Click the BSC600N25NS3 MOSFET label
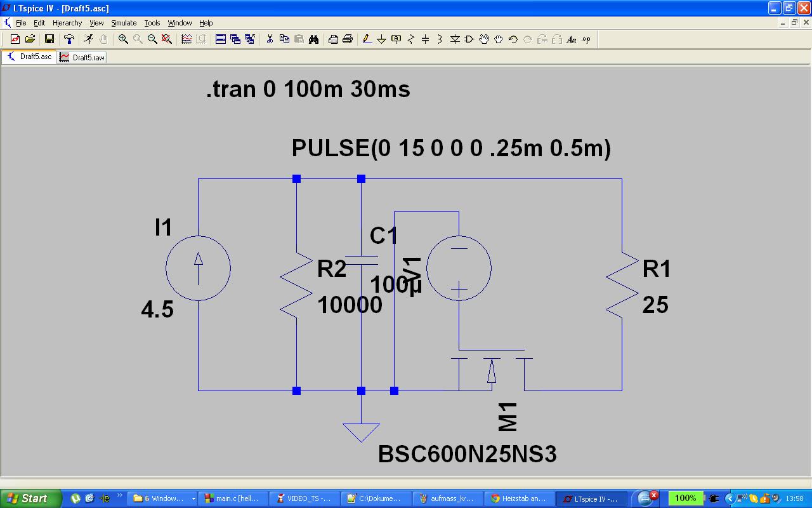The width and height of the screenshot is (812, 508). point(468,454)
